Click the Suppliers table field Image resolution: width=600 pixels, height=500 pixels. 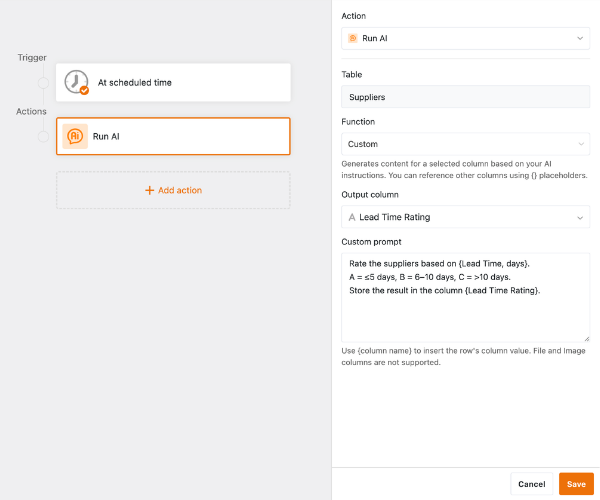(465, 97)
